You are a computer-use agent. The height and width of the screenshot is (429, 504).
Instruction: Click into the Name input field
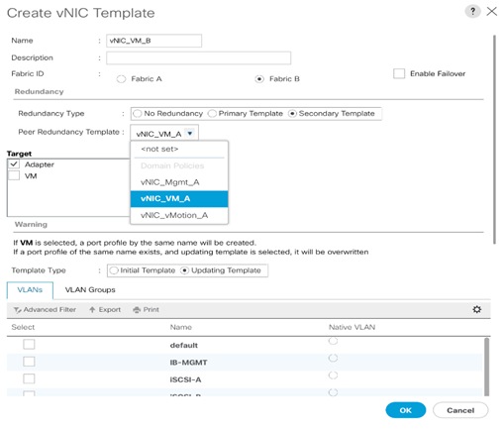coord(153,41)
